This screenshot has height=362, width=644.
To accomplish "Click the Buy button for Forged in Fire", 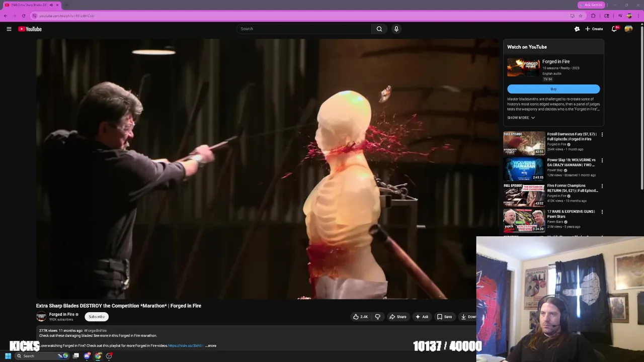I will pos(553,89).
